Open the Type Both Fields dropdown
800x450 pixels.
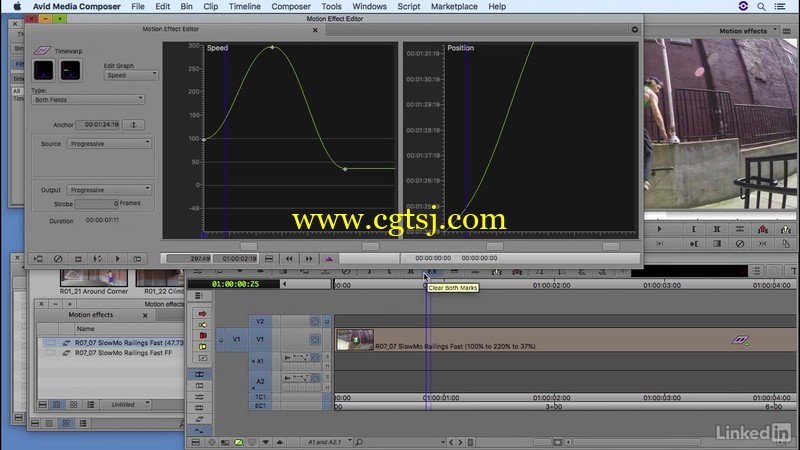tap(88, 99)
